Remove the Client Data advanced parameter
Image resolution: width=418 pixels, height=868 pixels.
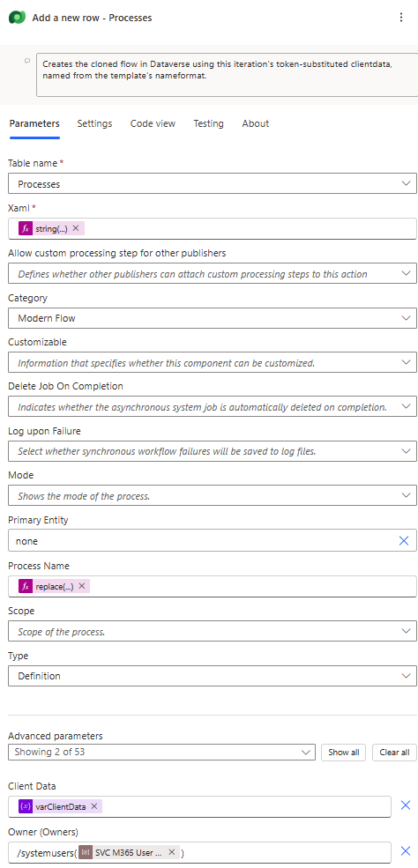point(406,805)
